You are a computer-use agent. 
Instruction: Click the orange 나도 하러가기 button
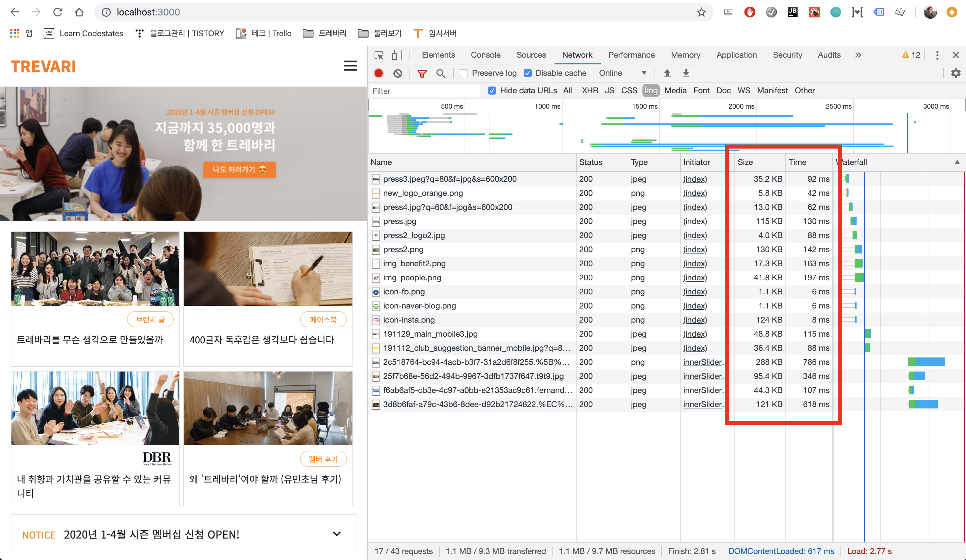pos(239,169)
